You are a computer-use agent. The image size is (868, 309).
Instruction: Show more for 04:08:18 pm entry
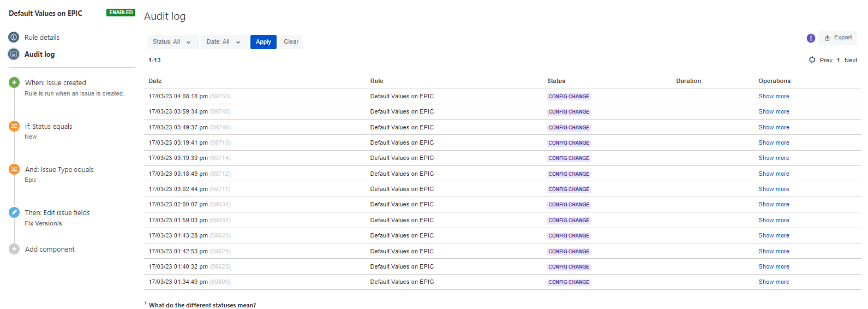tap(774, 96)
